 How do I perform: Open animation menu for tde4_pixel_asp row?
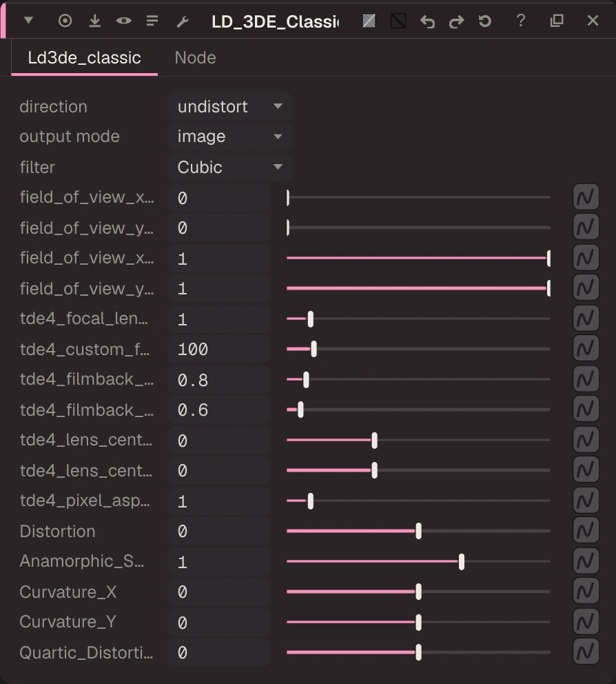[x=586, y=500]
